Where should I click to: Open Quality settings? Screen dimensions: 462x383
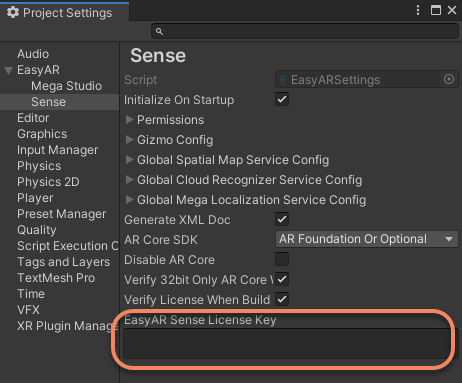(37, 230)
